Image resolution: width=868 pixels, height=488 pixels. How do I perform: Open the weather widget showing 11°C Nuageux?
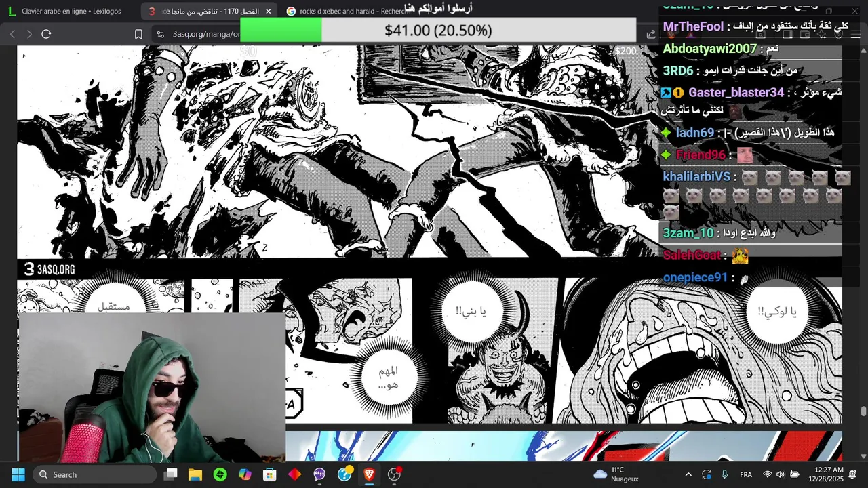pyautogui.click(x=616, y=474)
